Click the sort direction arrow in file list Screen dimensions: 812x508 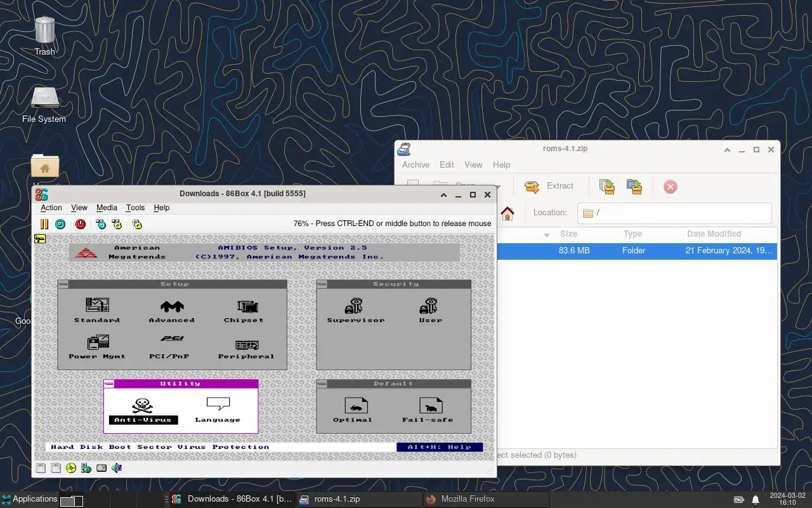click(x=547, y=235)
